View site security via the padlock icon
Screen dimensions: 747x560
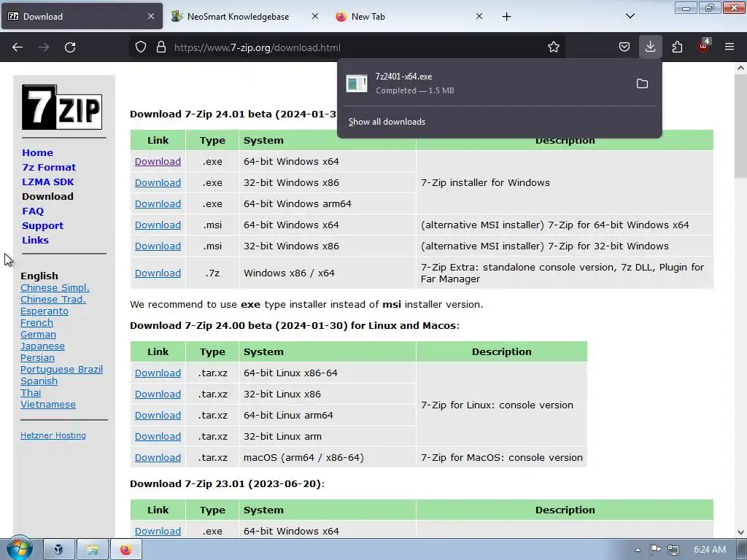(x=161, y=47)
